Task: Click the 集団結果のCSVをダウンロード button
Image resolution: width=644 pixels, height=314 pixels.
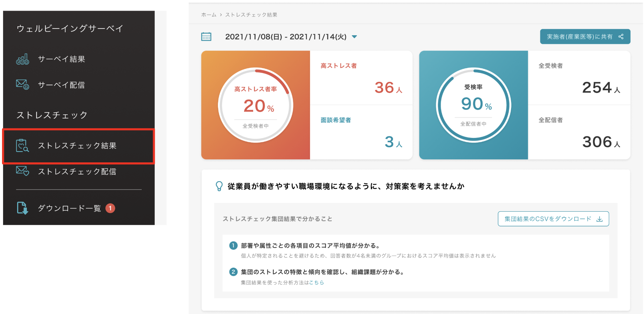Action: click(553, 218)
